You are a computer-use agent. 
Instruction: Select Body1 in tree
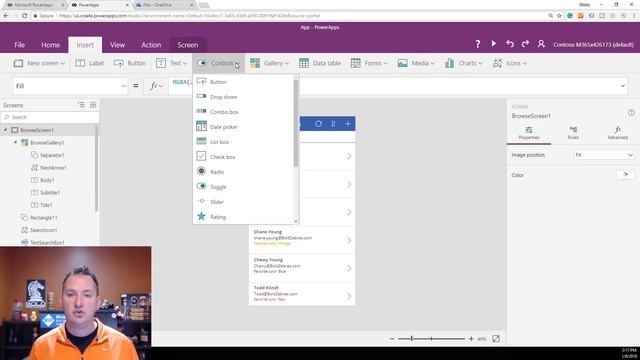(47, 180)
